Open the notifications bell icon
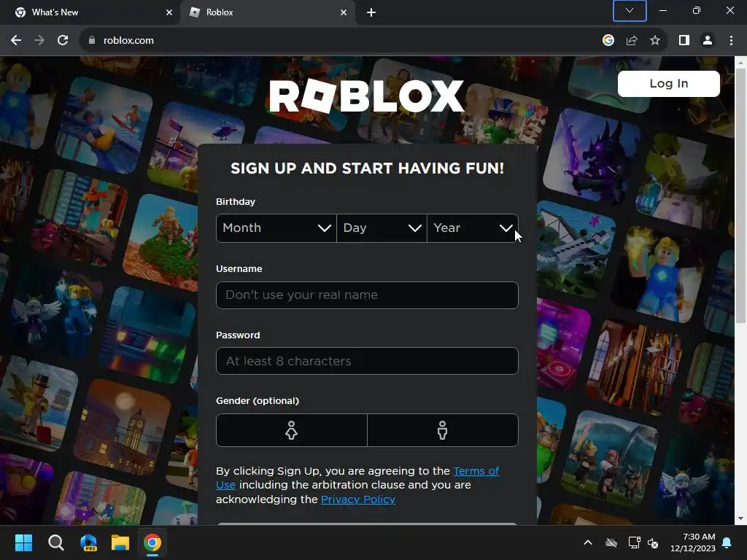747x560 pixels. click(x=727, y=542)
